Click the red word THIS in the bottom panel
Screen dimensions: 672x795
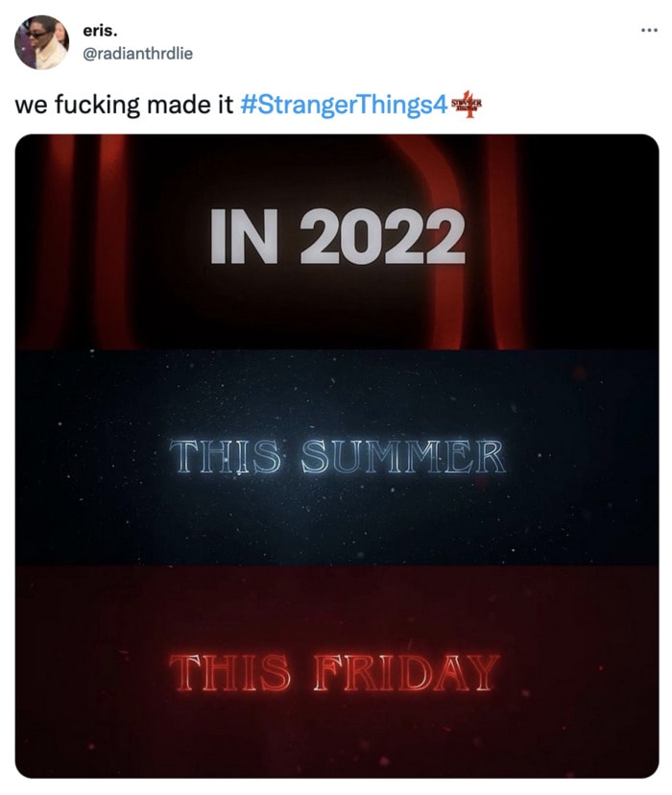point(230,673)
